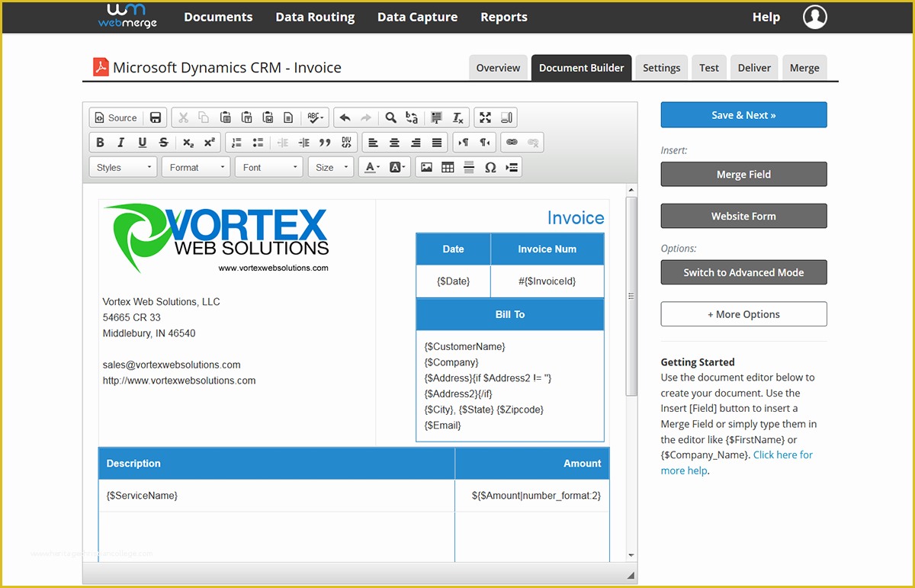Click Switch to Advanced Mode button
Screen dimensions: 915x588
(743, 272)
